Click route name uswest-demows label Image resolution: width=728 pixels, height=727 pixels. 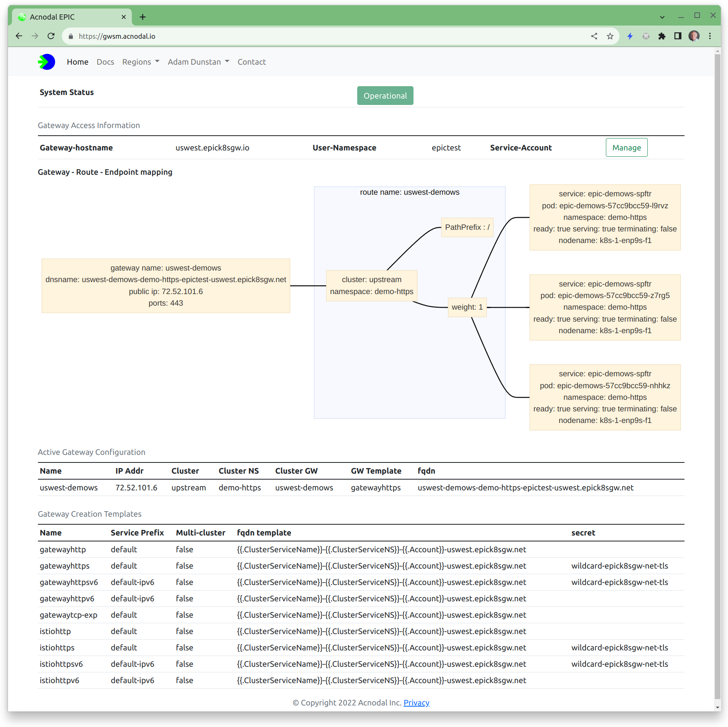pos(409,192)
